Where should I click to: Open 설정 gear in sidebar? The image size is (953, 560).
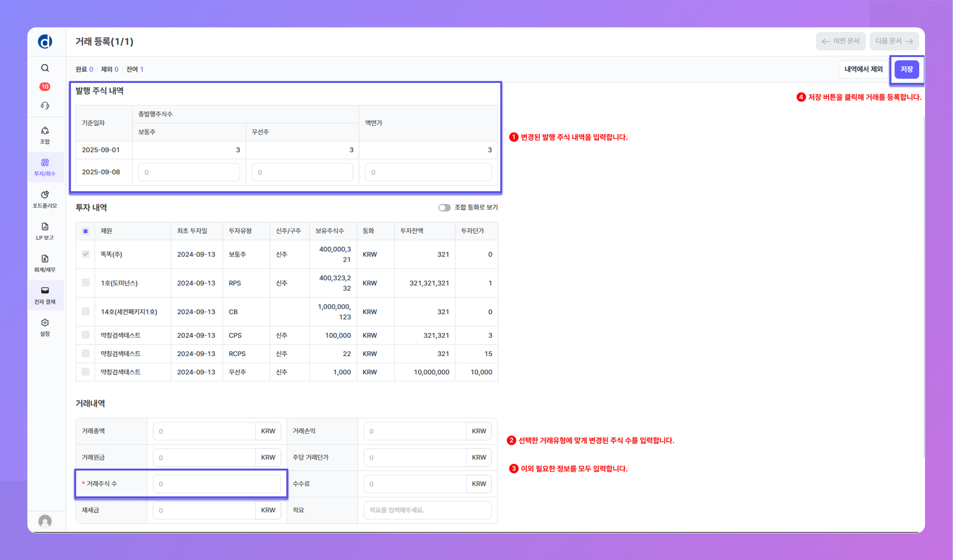45,327
